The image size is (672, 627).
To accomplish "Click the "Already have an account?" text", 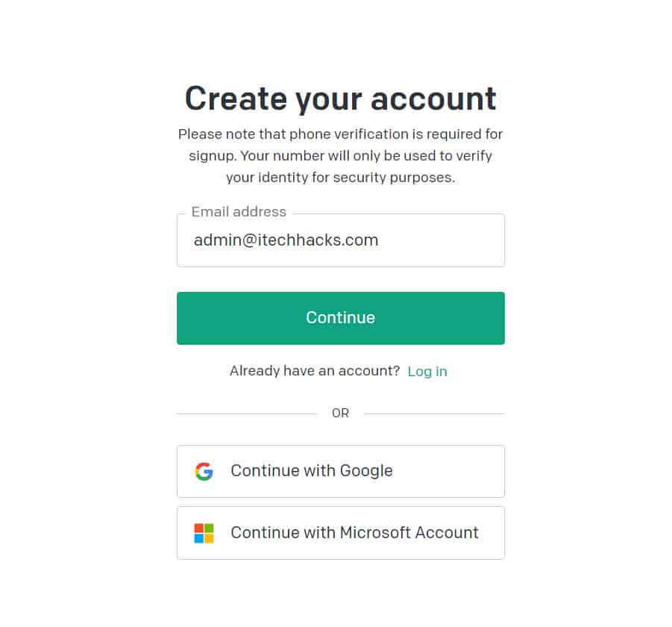I will (315, 371).
